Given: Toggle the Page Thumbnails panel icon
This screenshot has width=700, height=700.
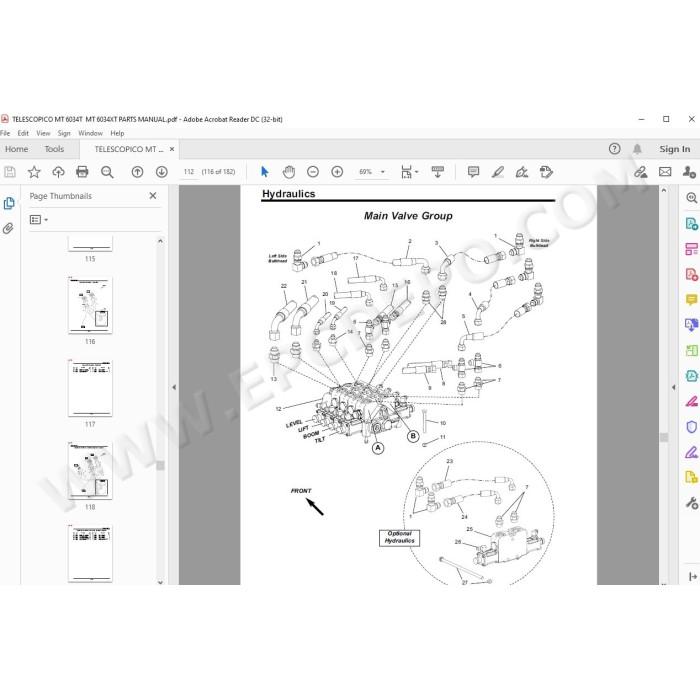Looking at the screenshot, I should tap(8, 204).
